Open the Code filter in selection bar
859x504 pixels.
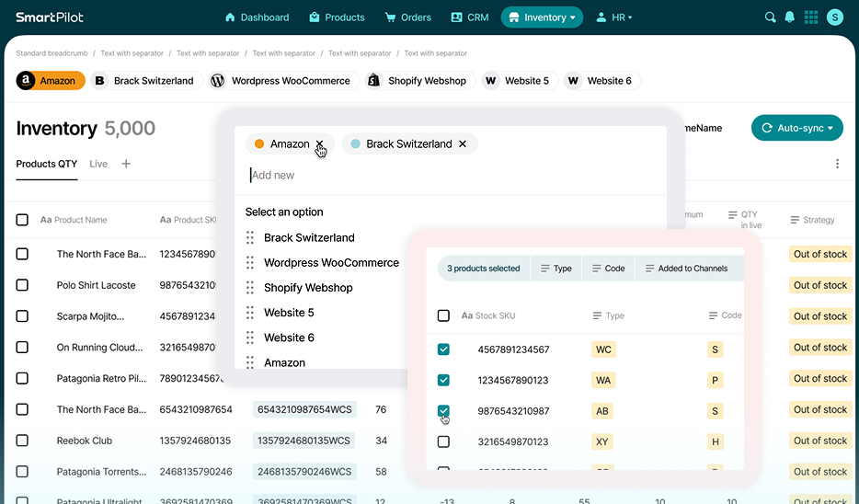(x=608, y=269)
